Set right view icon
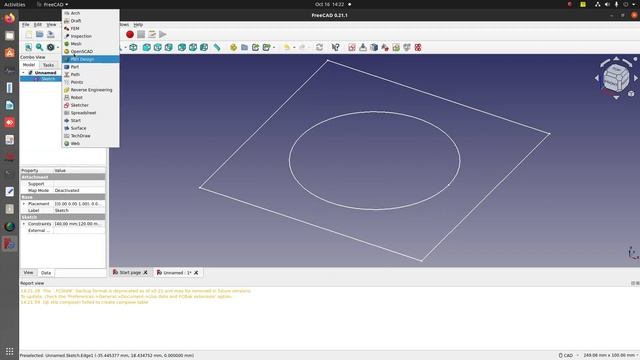The image size is (640, 360). point(169,47)
